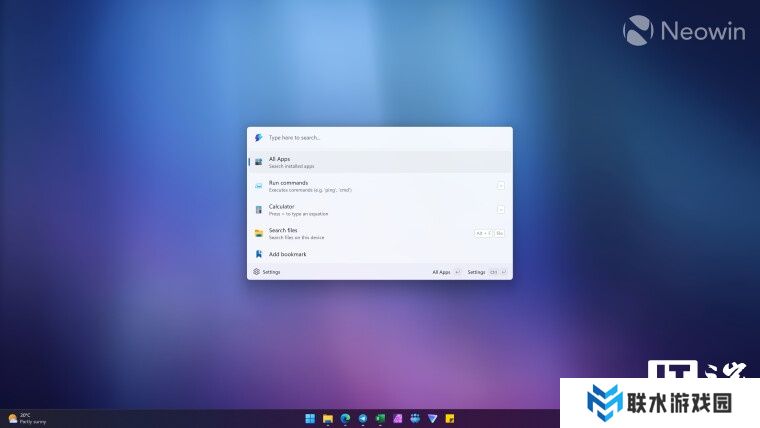Click the Alt + Space shortcut badge

click(x=483, y=233)
